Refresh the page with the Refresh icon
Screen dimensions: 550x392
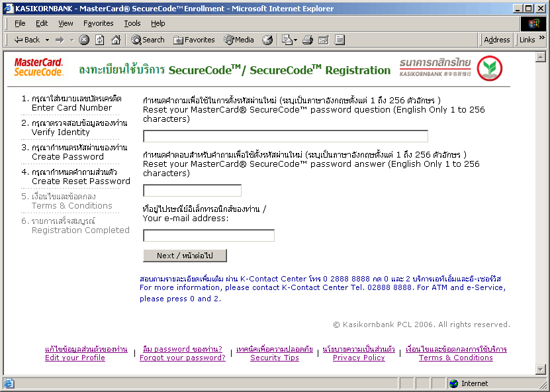tap(100, 40)
